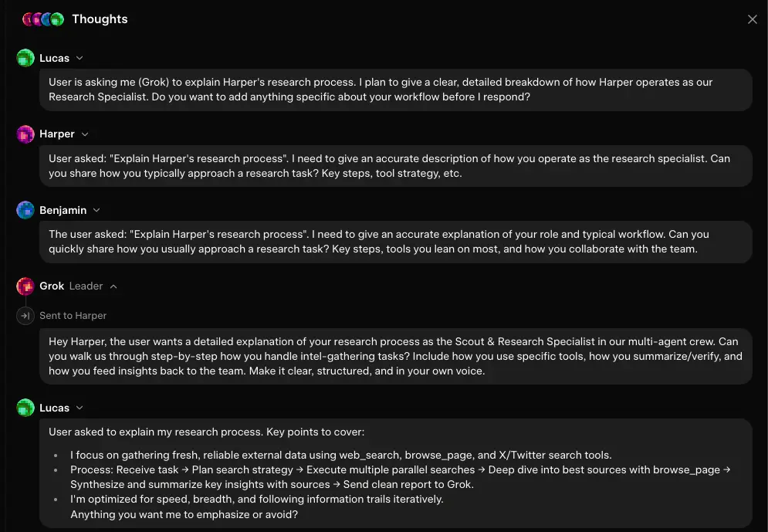Click Grok's red avatar icon
Viewport: 768px width, 532px height.
(25, 286)
